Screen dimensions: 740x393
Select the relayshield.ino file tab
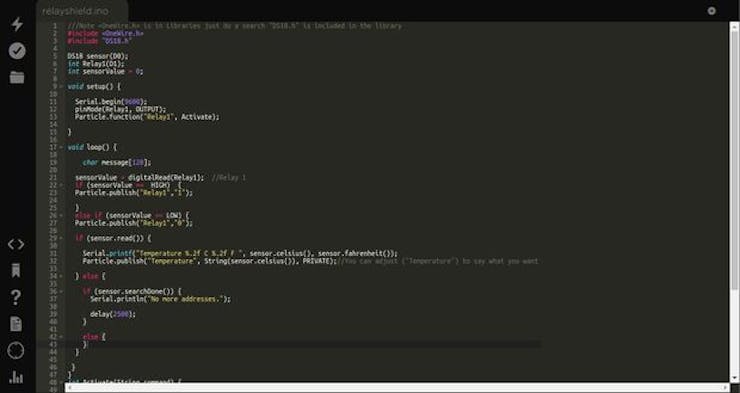pos(75,11)
